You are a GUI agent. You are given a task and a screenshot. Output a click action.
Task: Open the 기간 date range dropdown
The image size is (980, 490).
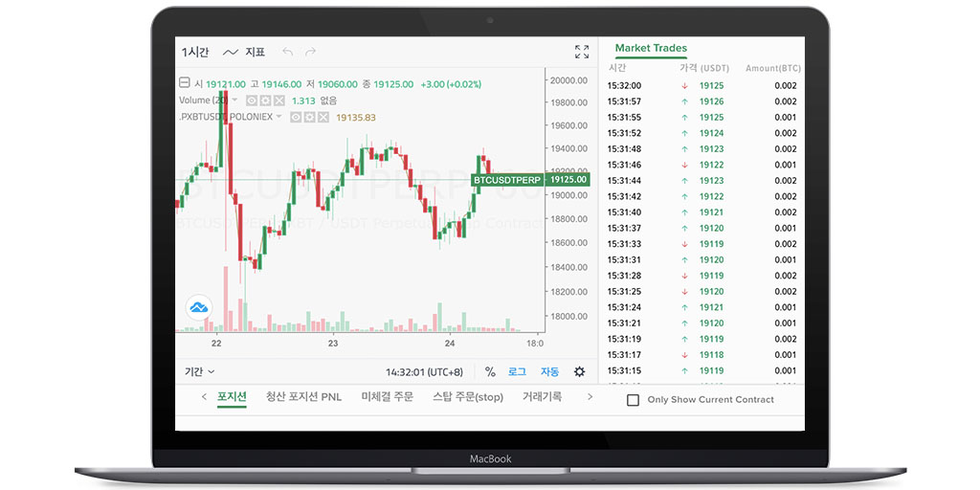tap(199, 372)
